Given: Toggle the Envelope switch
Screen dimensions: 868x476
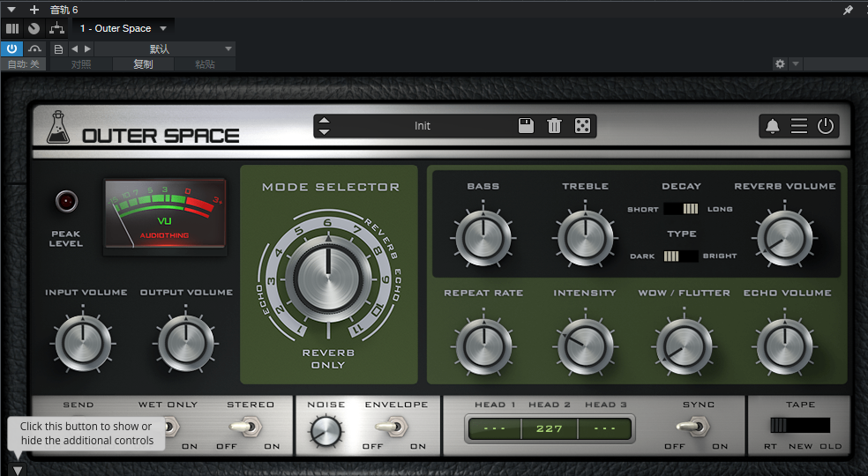Looking at the screenshot, I should pos(392,427).
